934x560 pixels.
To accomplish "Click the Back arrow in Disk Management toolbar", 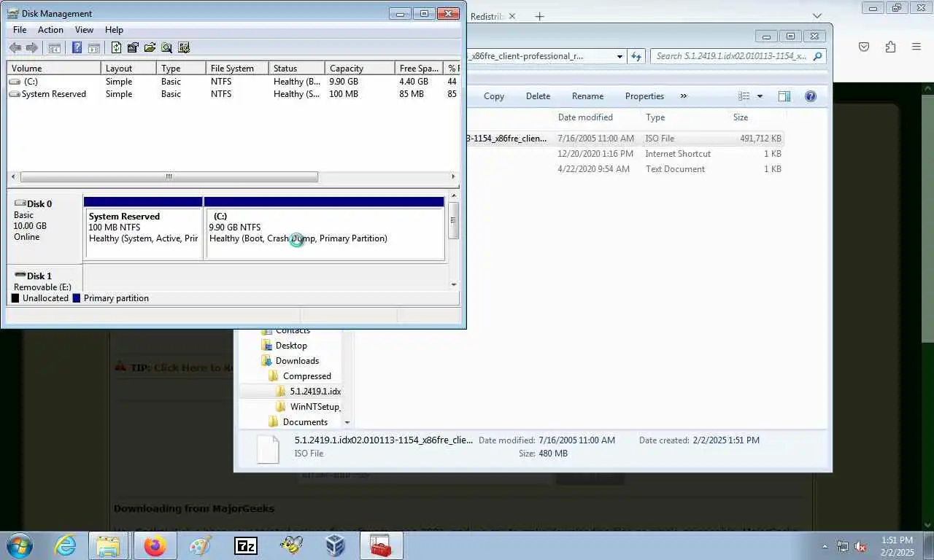I will click(15, 48).
